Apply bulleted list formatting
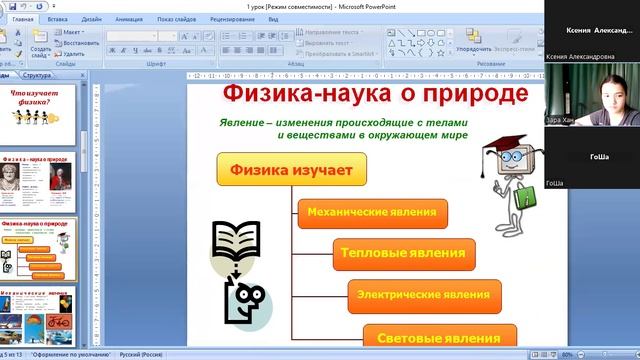The width and height of the screenshot is (640, 360). [x=227, y=36]
